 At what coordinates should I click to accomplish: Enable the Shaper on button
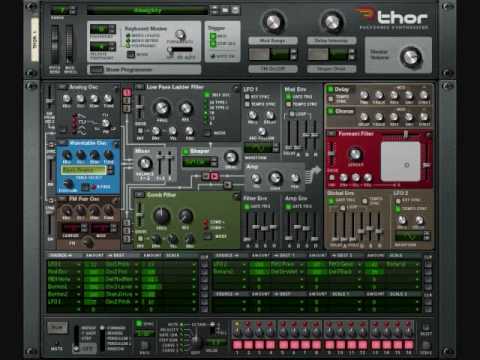tap(186, 152)
